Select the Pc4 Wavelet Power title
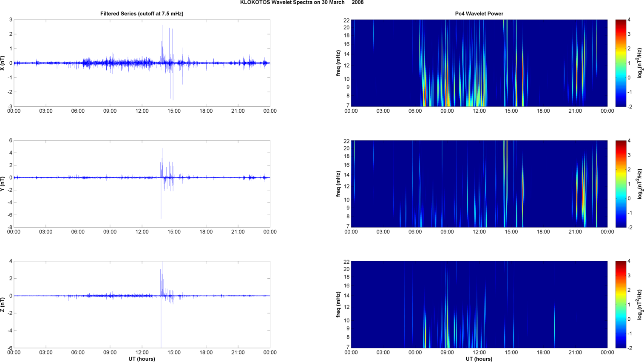 (479, 14)
